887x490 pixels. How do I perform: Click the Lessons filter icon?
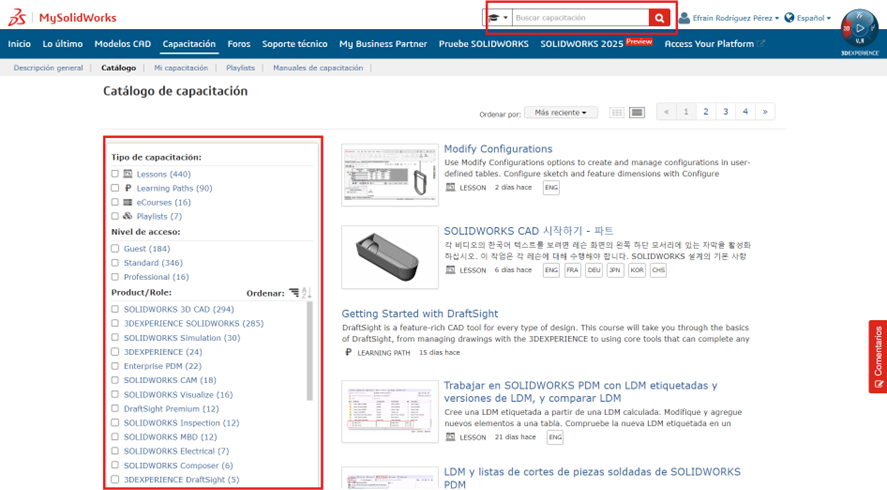click(x=128, y=174)
